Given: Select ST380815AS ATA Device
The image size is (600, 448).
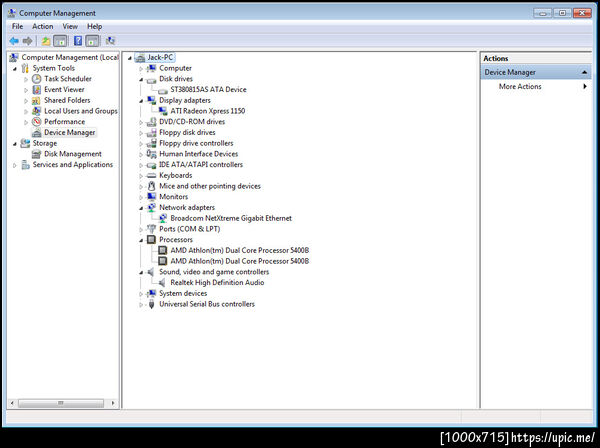Looking at the screenshot, I should coord(209,90).
